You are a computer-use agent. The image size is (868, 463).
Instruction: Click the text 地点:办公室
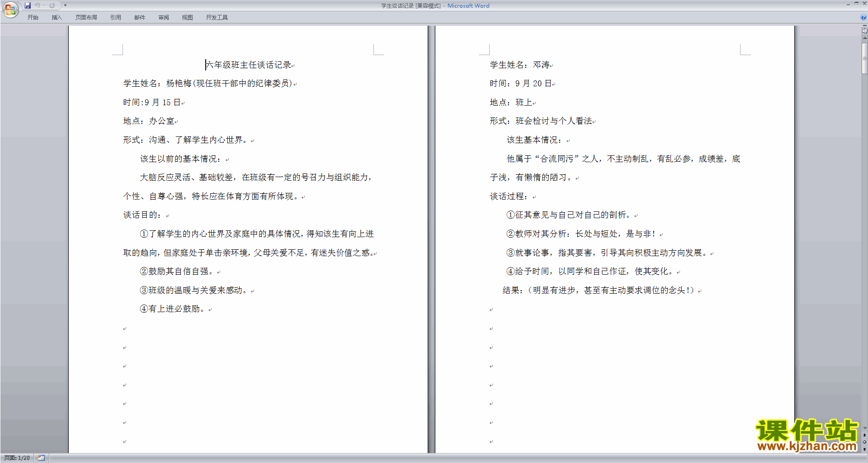pyautogui.click(x=148, y=121)
